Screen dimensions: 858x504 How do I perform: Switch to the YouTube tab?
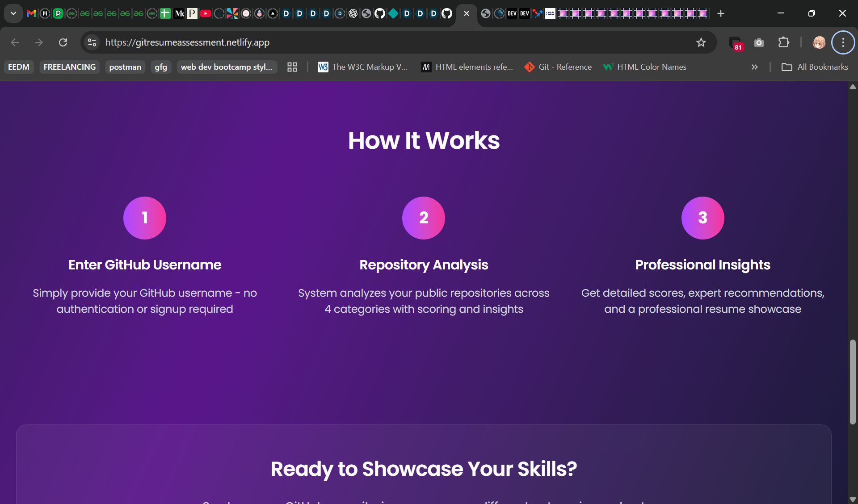pyautogui.click(x=206, y=13)
